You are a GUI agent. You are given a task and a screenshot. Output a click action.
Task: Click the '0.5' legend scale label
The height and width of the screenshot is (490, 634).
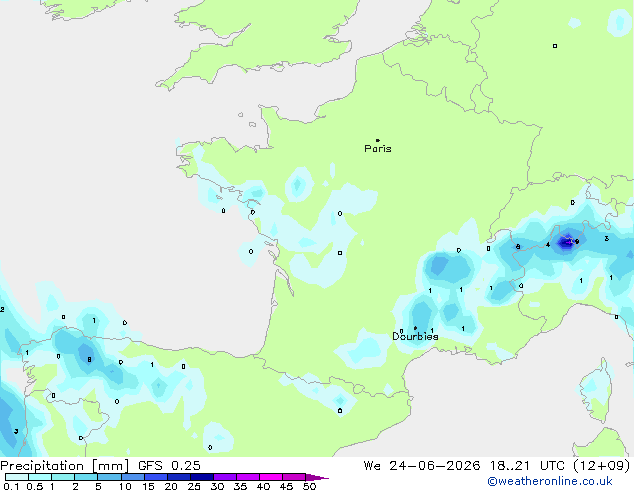(35, 486)
